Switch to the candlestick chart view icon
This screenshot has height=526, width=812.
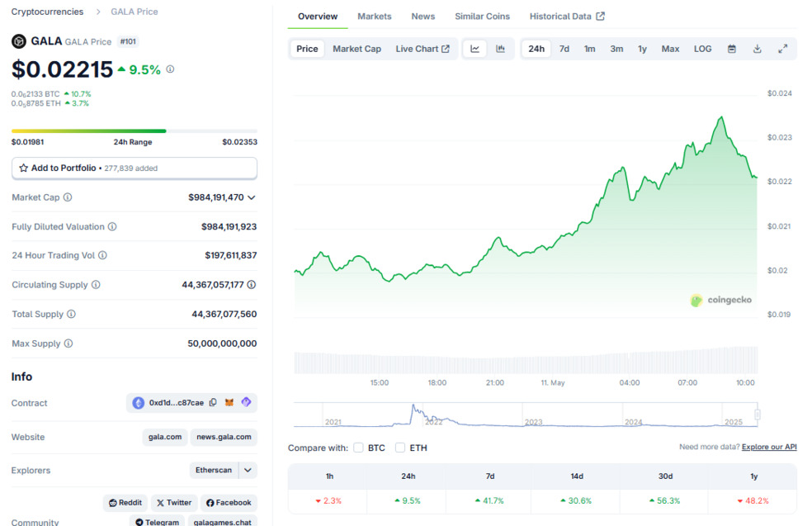coord(500,49)
